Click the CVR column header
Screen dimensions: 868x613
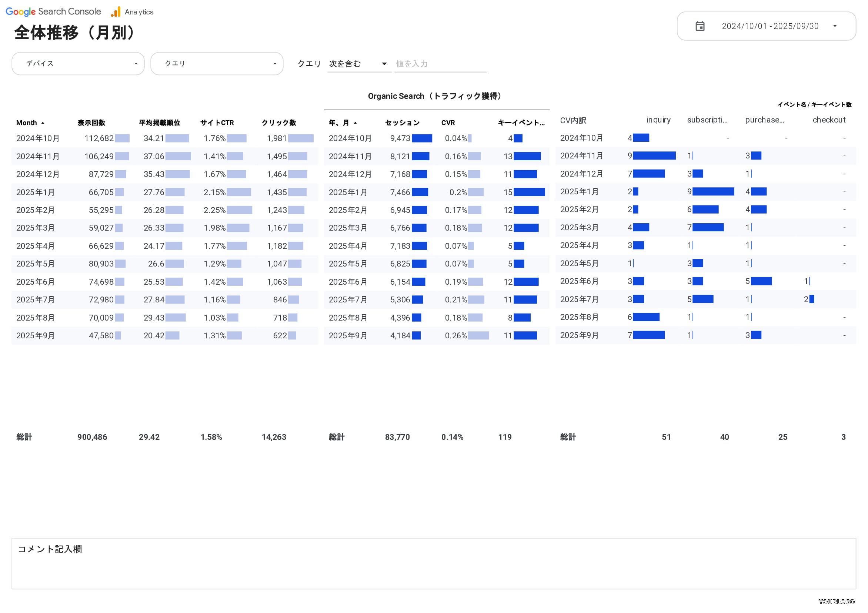(x=448, y=123)
